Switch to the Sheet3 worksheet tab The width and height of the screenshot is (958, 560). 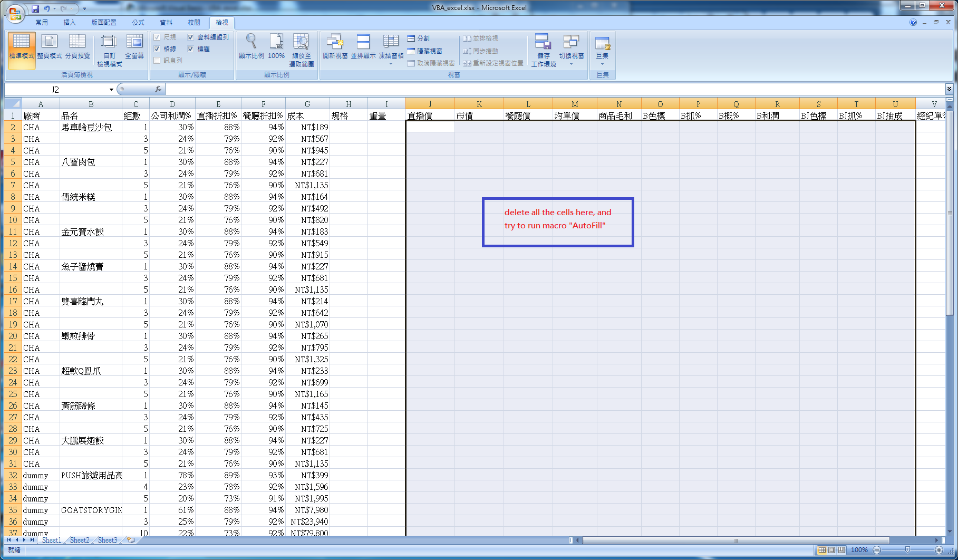click(x=108, y=540)
